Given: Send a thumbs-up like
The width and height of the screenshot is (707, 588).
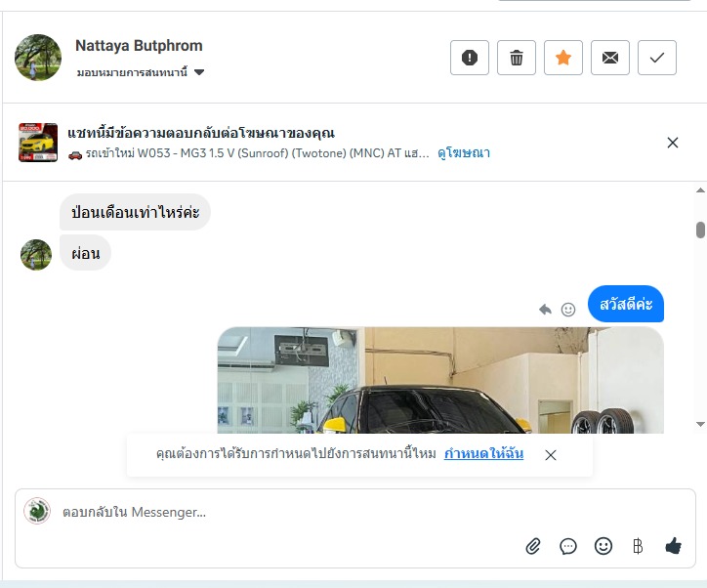Looking at the screenshot, I should (x=673, y=546).
